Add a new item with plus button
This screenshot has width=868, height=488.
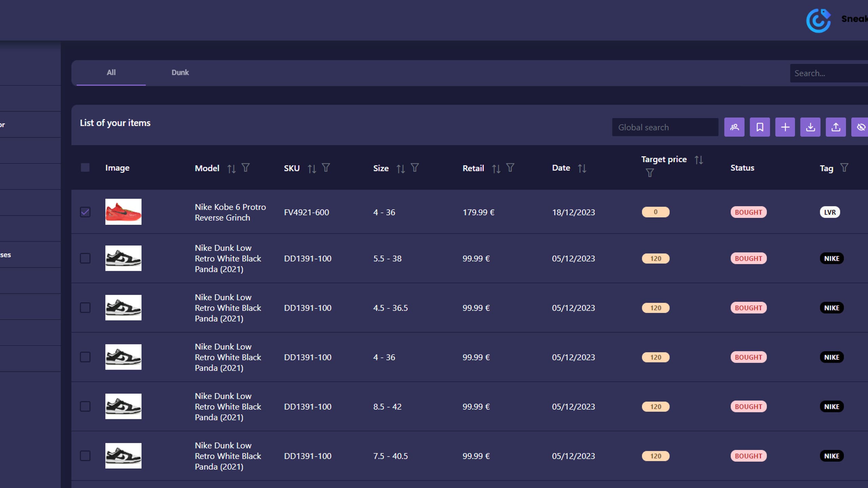click(x=785, y=127)
